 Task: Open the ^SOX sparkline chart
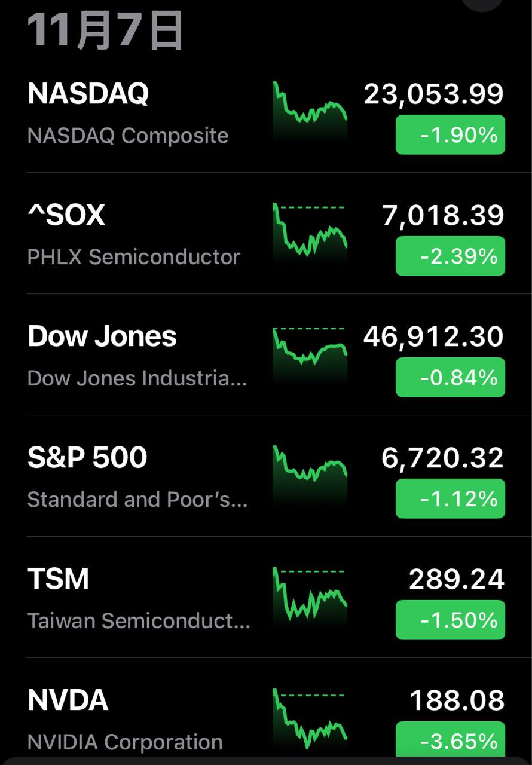coord(310,232)
